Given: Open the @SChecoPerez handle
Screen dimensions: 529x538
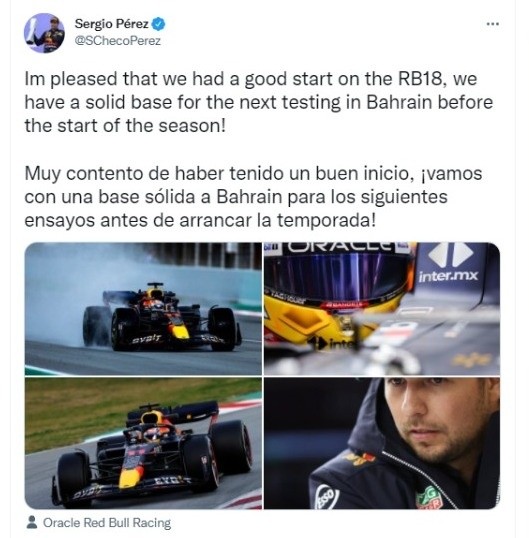Looking at the screenshot, I should click(x=118, y=41).
